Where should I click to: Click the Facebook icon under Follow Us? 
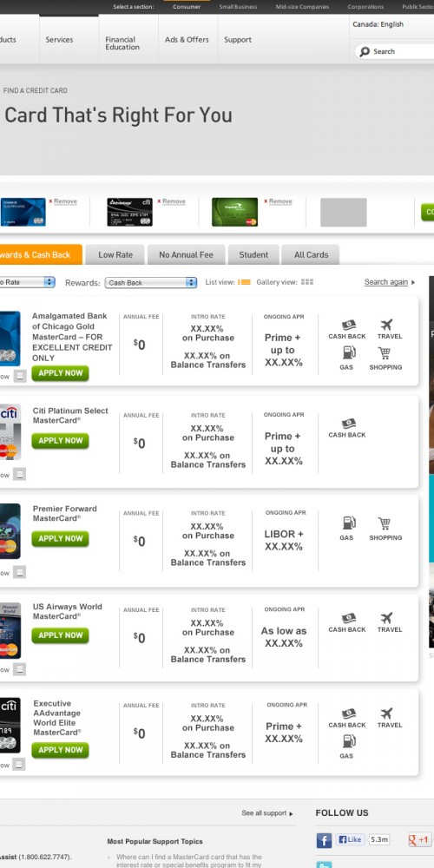coord(324,840)
